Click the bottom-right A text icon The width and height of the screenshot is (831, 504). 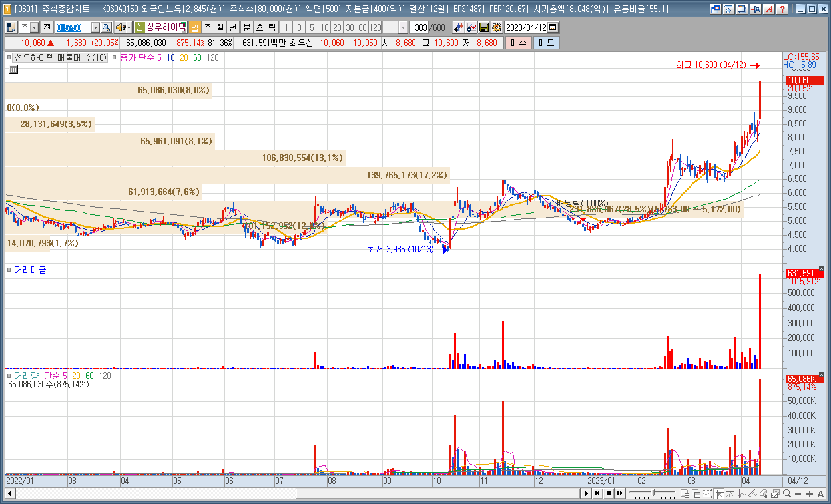tap(820, 493)
